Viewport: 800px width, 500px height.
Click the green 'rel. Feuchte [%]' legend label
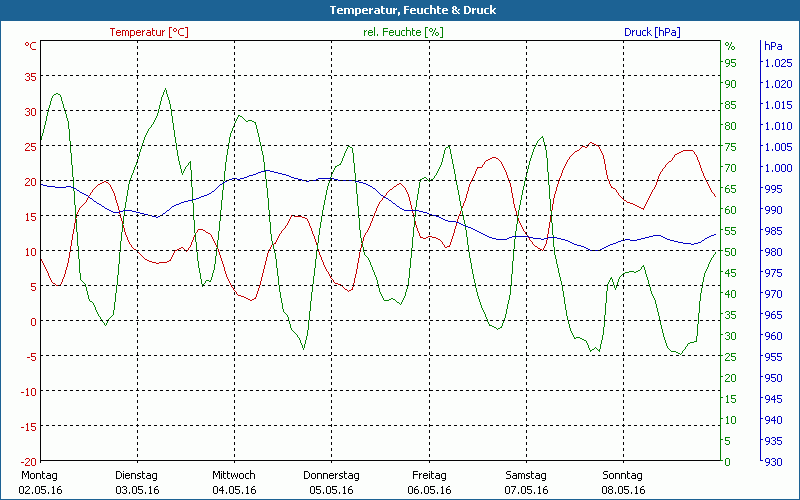pyautogui.click(x=403, y=32)
